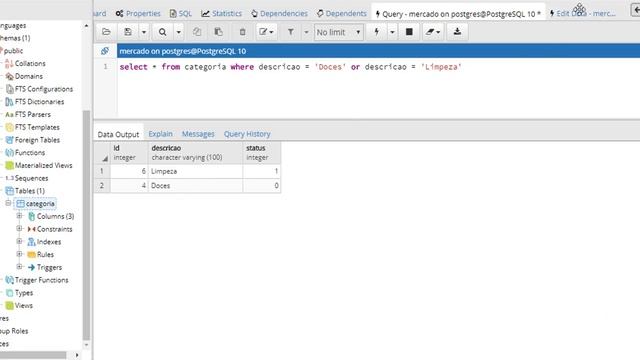Select FTS Parsers tree node
Image resolution: width=640 pixels, height=360 pixels.
pyautogui.click(x=33, y=114)
